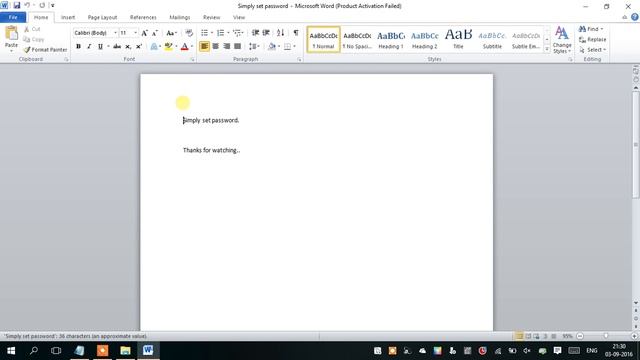Switch to the Review tab
This screenshot has width=640, height=360.
click(211, 18)
